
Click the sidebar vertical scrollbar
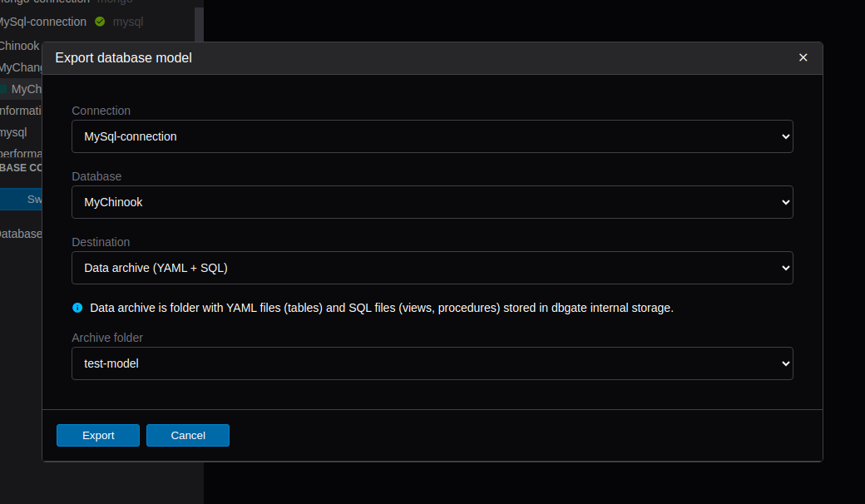(199, 25)
